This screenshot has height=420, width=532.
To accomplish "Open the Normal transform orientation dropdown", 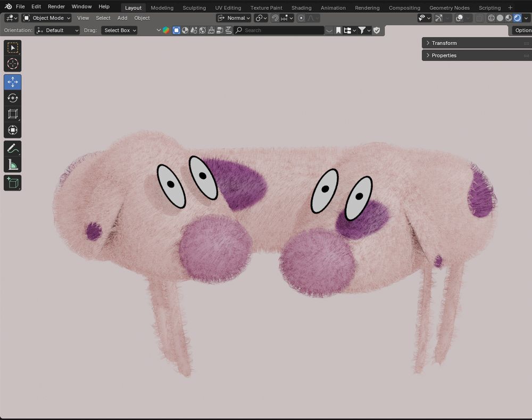I will point(234,18).
